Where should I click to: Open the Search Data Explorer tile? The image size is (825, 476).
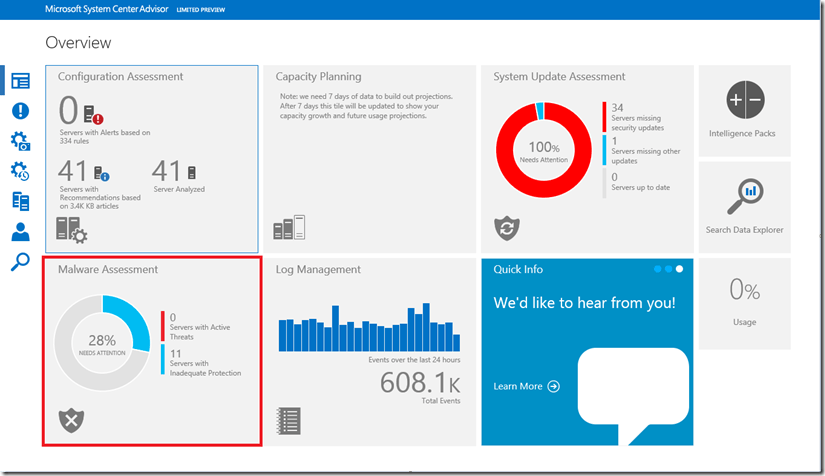coord(744,205)
